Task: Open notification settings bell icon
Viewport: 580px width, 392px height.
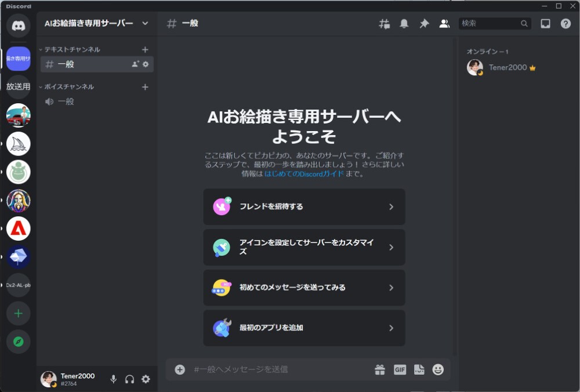Action: [x=404, y=24]
